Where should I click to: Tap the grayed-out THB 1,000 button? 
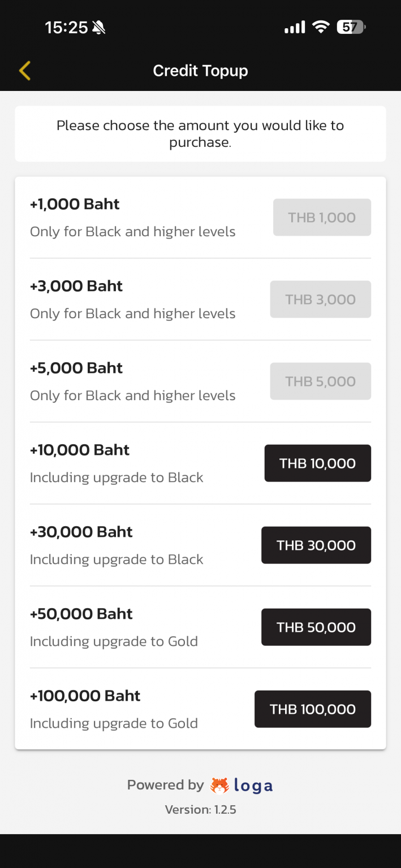tap(321, 217)
